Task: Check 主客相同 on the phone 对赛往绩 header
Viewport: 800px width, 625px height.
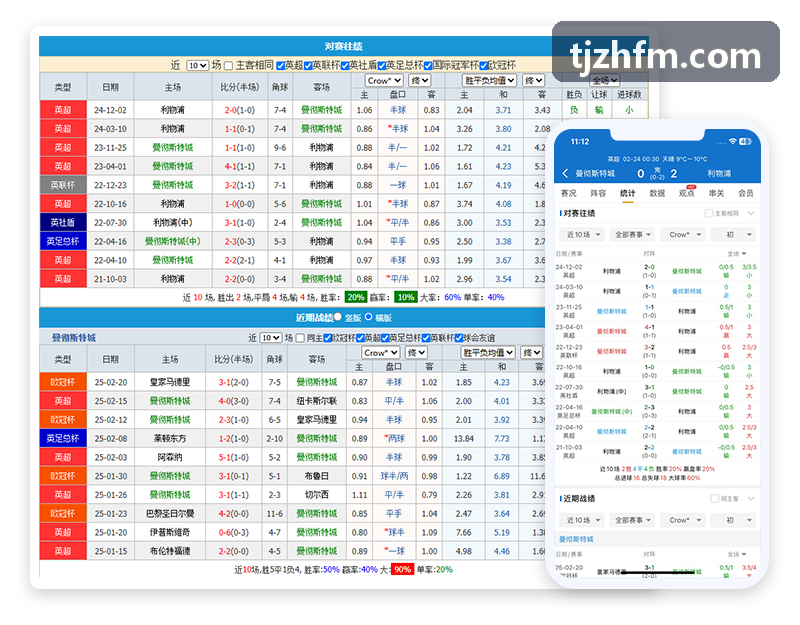Action: (x=708, y=213)
